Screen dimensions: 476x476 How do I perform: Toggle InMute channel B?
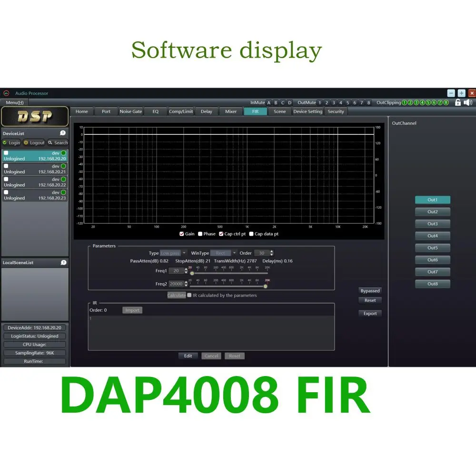[x=276, y=103]
